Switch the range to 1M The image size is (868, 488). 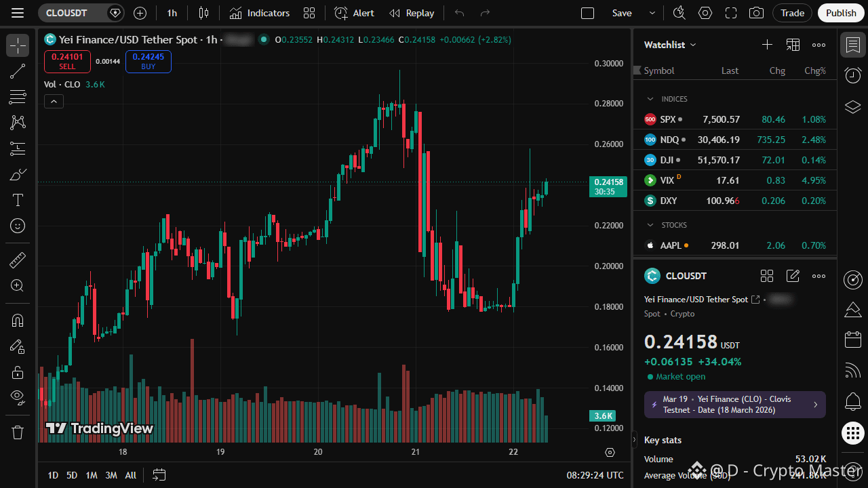[x=92, y=475]
